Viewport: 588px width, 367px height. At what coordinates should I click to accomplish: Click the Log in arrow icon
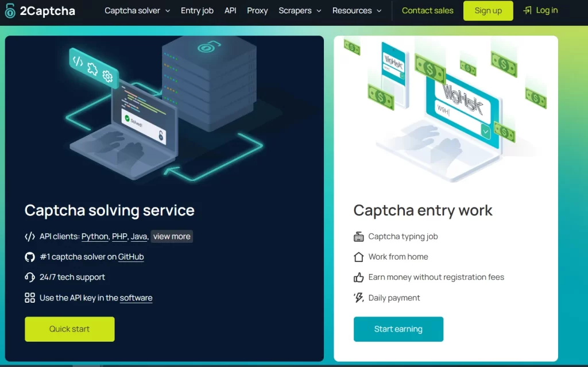(x=527, y=10)
